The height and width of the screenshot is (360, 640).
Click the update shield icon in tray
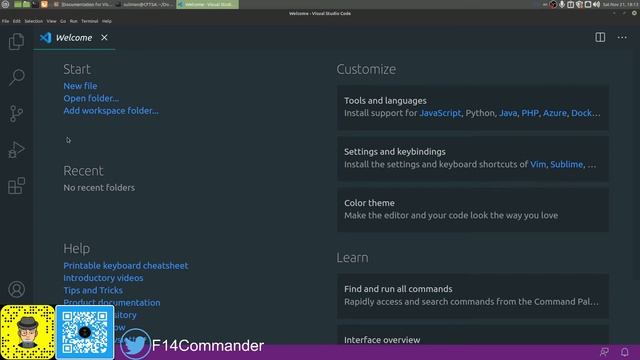[579, 4]
